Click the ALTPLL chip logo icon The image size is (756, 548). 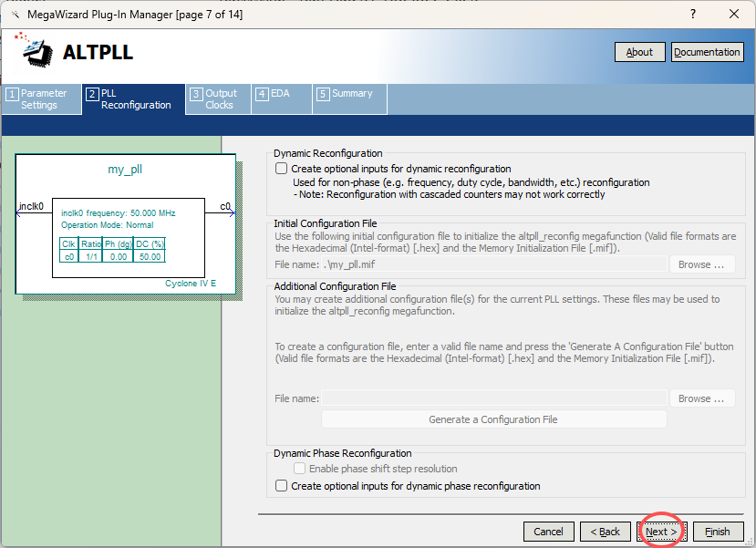36,50
